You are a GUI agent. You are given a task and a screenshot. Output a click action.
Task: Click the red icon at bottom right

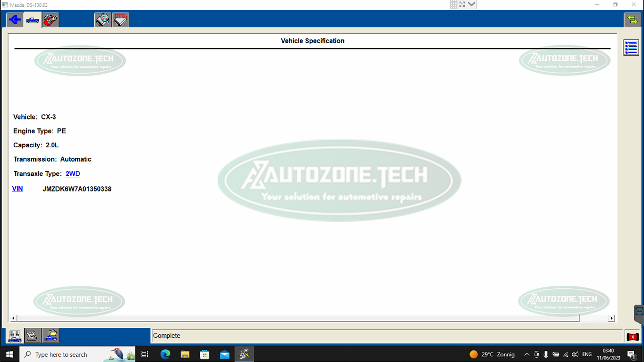point(632,336)
